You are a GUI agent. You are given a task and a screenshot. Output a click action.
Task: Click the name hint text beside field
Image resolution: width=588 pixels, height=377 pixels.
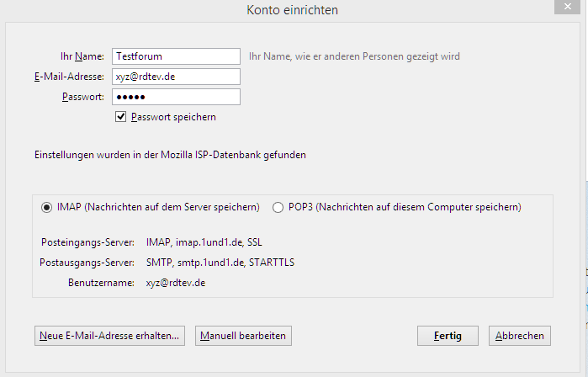pyautogui.click(x=354, y=56)
